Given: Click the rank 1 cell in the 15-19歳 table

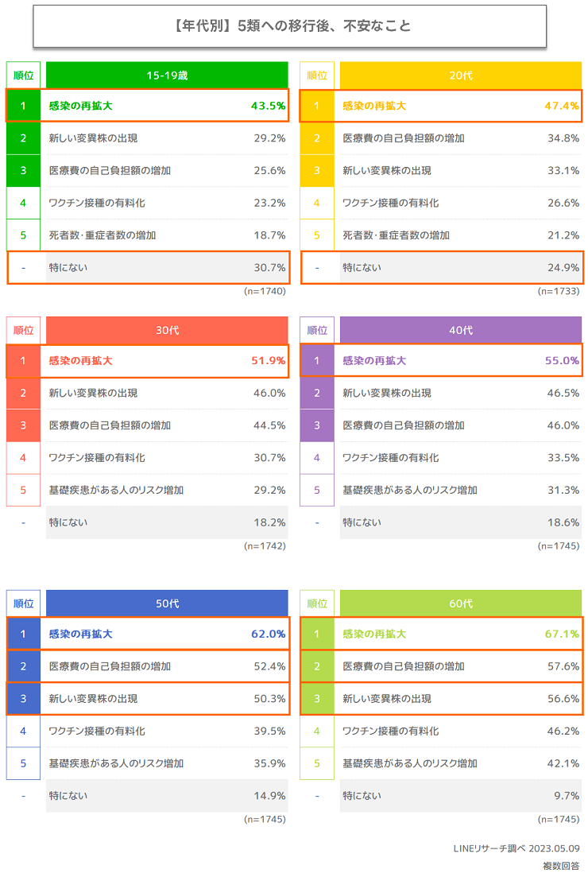Looking at the screenshot, I should click(x=24, y=106).
